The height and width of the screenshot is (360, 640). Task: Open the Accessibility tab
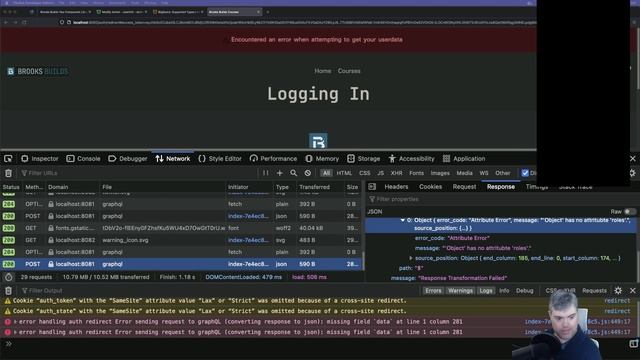(x=411, y=159)
